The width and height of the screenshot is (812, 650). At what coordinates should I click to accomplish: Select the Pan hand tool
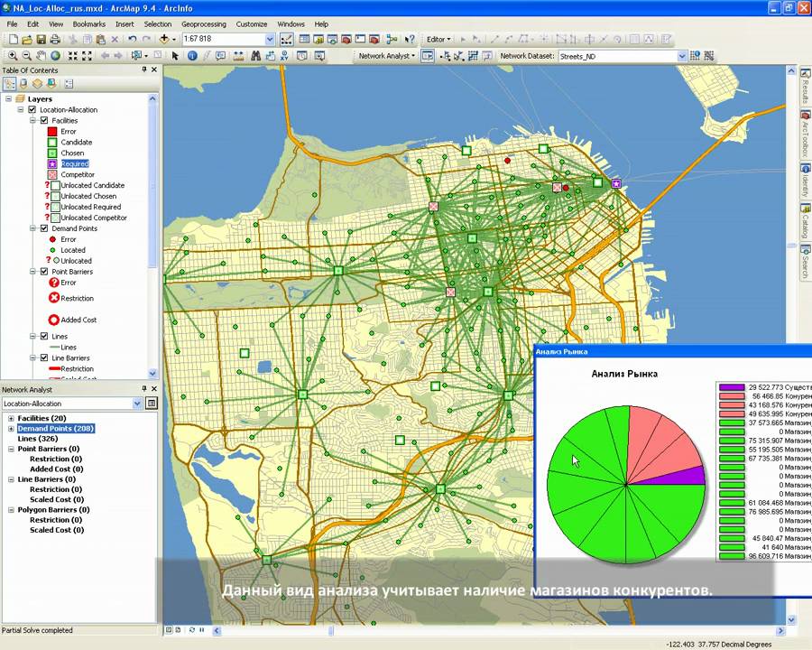(41, 55)
